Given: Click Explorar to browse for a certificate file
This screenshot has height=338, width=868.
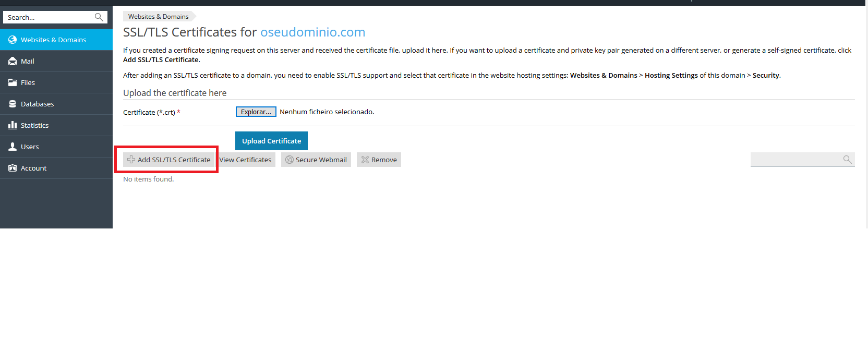Looking at the screenshot, I should (x=256, y=112).
